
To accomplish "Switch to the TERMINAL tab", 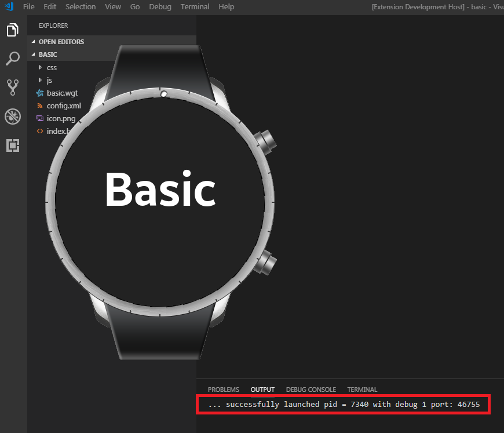I will point(361,390).
